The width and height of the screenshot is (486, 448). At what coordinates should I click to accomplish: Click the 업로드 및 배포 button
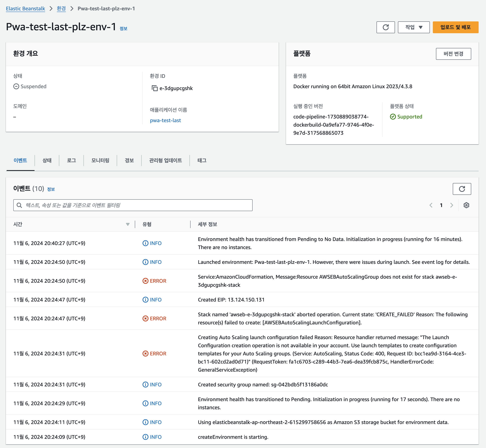[455, 27]
